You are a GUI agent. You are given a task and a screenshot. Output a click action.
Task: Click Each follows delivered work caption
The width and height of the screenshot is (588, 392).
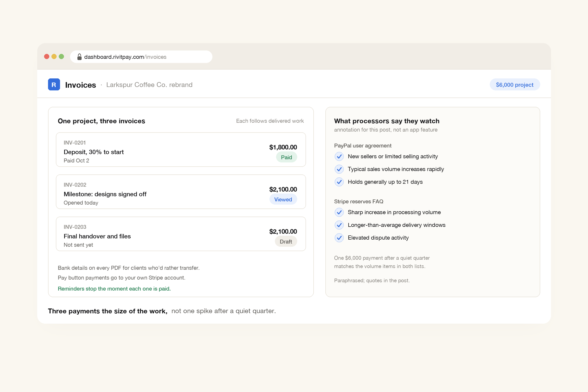pyautogui.click(x=270, y=121)
